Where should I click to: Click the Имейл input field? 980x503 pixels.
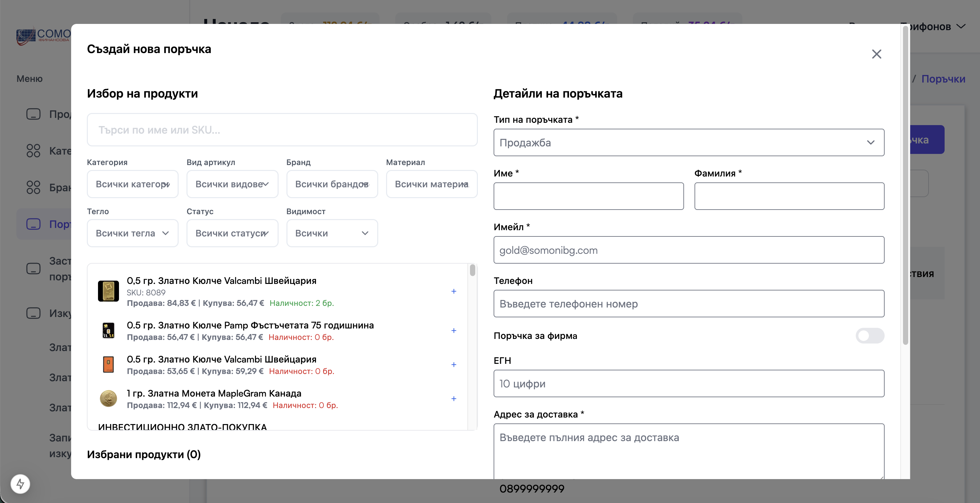tap(689, 250)
